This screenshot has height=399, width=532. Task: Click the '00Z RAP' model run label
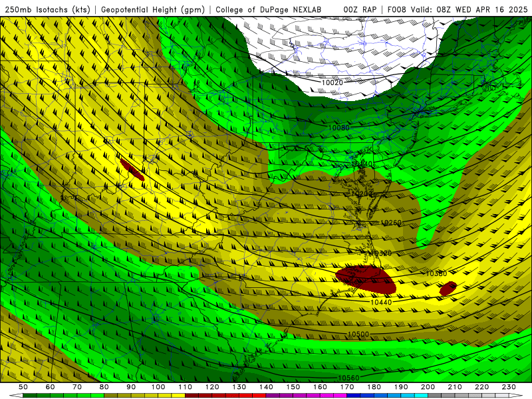[x=360, y=9]
